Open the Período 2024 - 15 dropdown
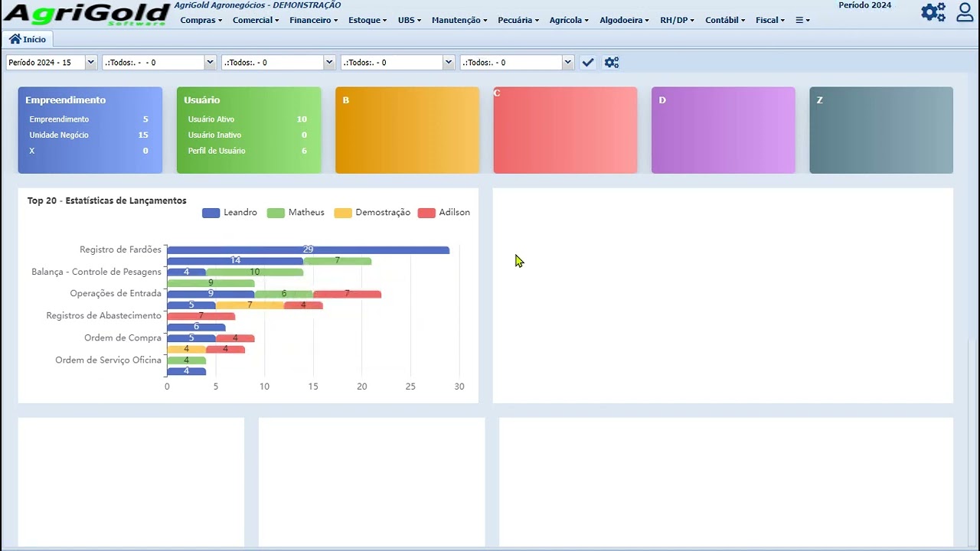Image resolution: width=980 pixels, height=551 pixels. tap(51, 63)
